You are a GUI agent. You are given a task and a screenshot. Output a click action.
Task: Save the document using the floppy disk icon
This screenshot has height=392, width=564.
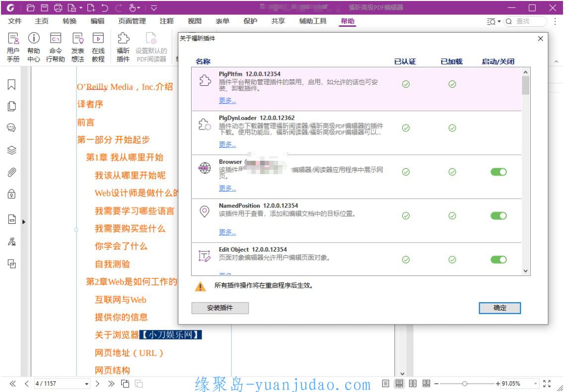44,7
